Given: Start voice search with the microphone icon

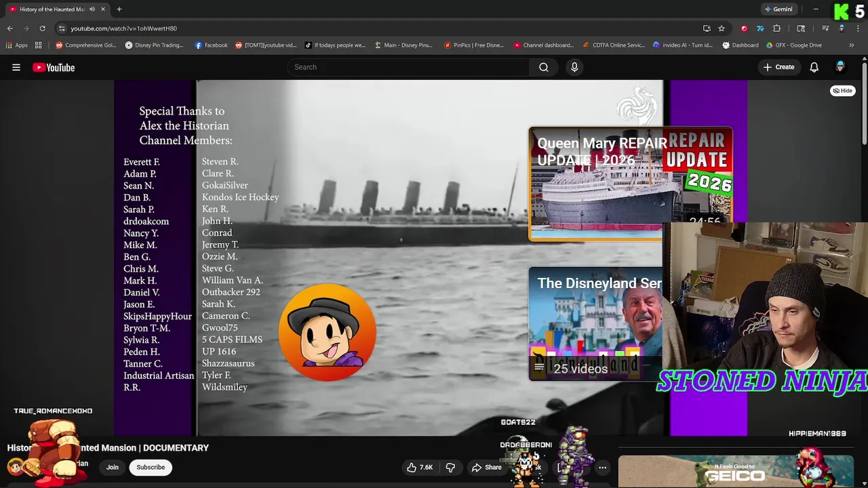Looking at the screenshot, I should pos(574,67).
